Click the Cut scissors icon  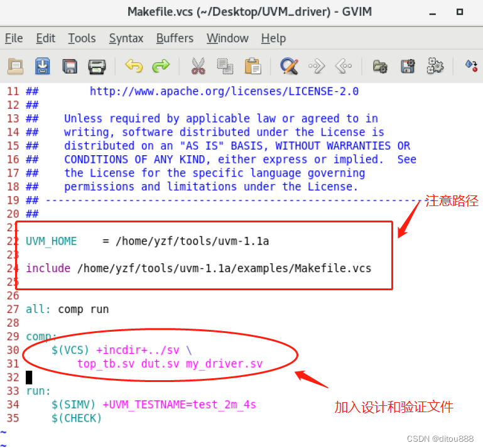pos(198,66)
